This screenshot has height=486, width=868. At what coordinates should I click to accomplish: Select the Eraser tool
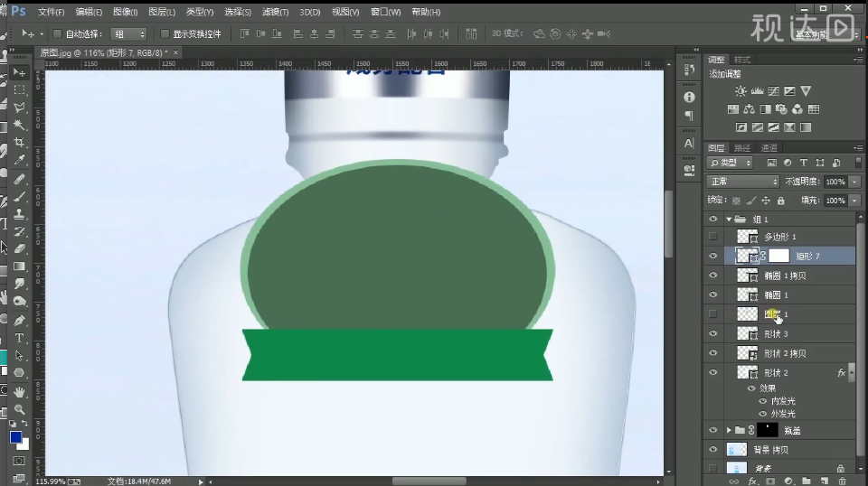[19, 248]
